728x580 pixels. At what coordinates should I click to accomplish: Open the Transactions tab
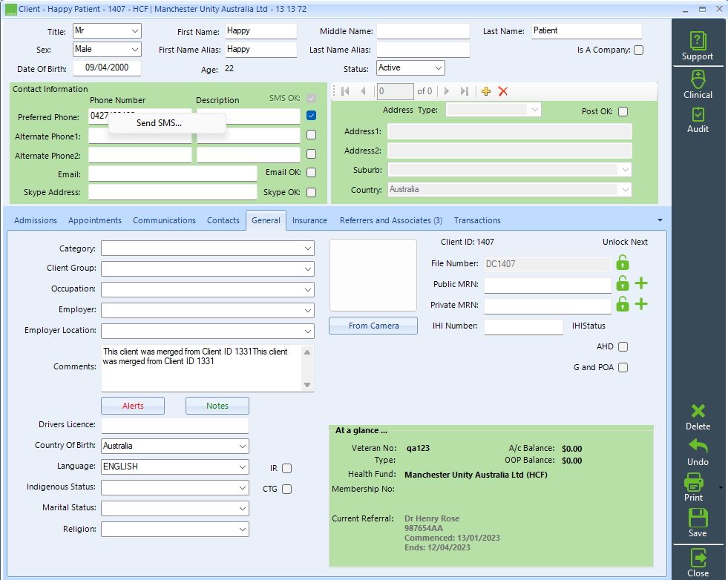[x=477, y=220]
